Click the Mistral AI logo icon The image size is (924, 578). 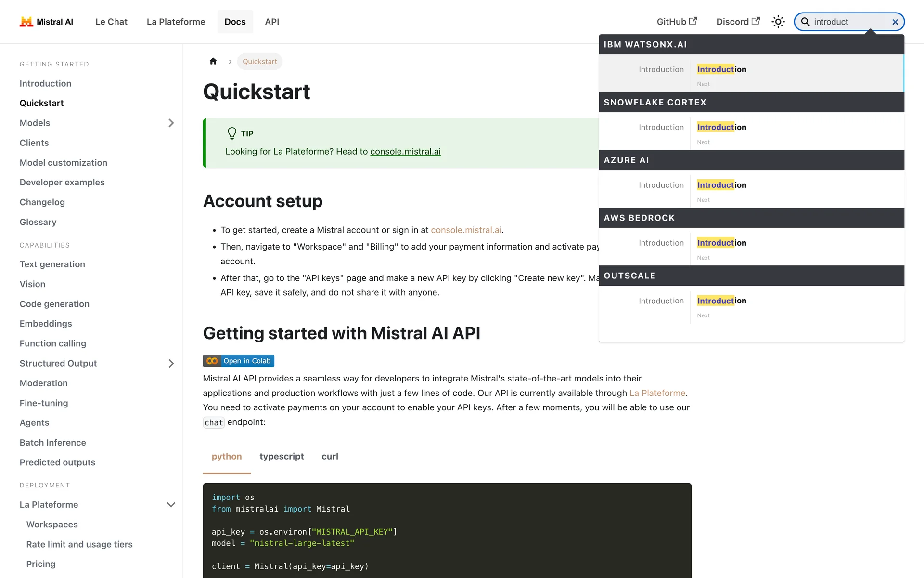(x=26, y=22)
